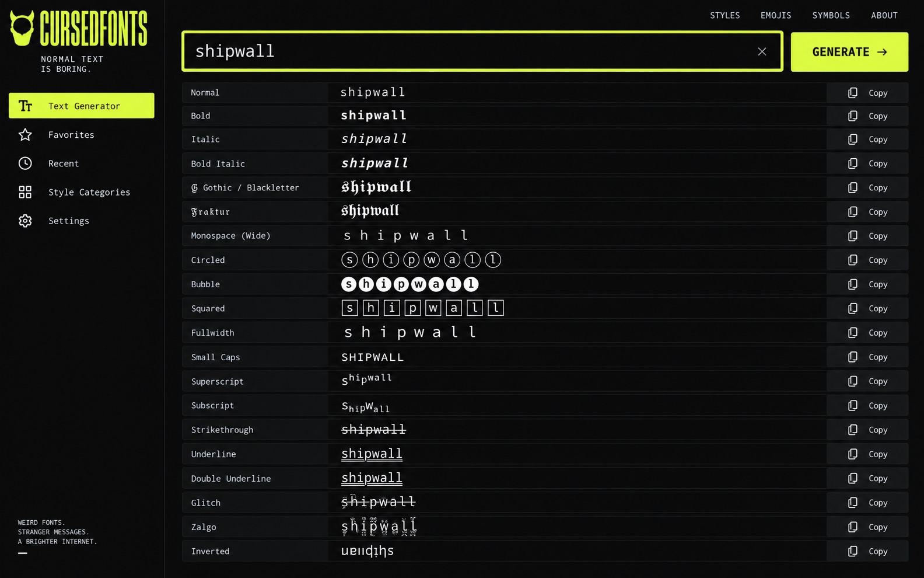Click the copy icon in the Superscript row
The height and width of the screenshot is (578, 924).
point(853,381)
